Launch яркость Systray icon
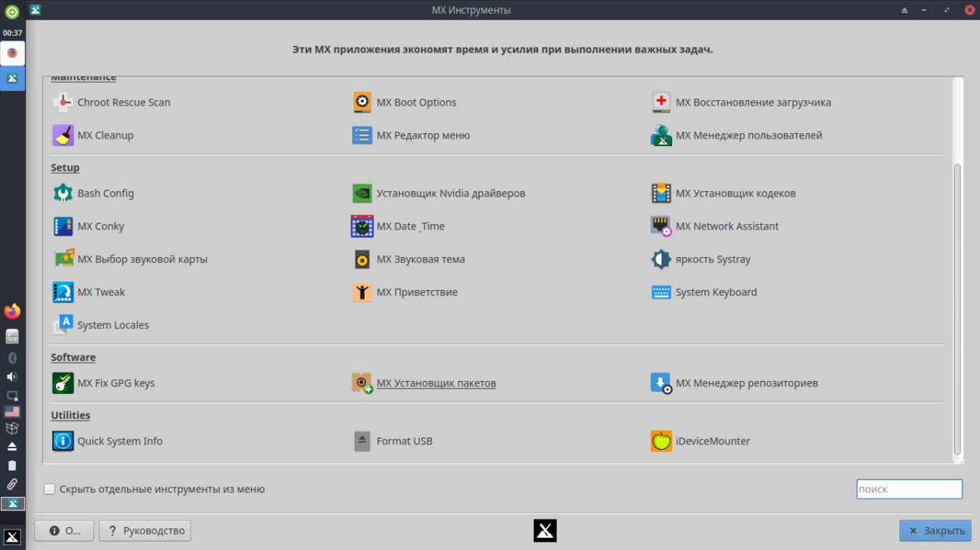980x550 pixels. coord(661,259)
